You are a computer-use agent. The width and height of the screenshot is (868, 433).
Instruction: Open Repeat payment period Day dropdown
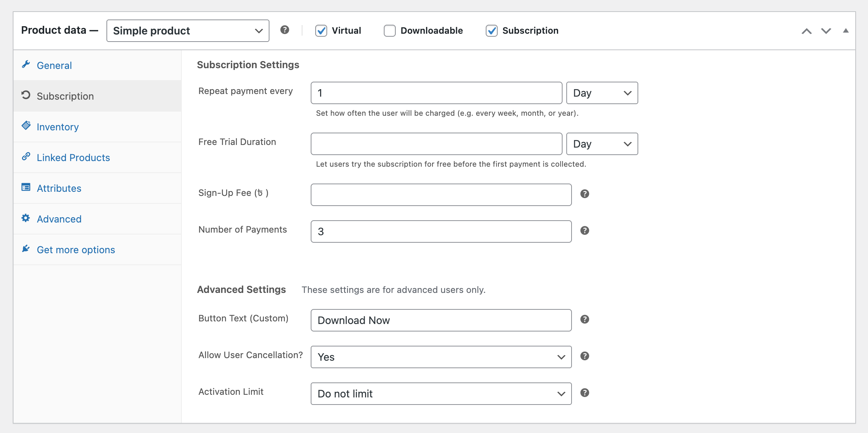[602, 93]
